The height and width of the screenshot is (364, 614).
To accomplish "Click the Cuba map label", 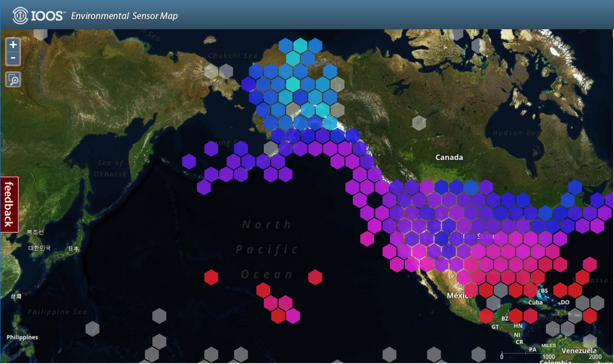I will coord(535,302).
